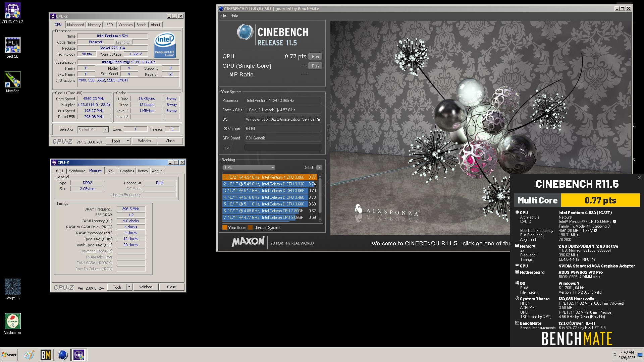Open the Paint icon in taskbar
Viewport: 644px width, 362px height.
click(x=29, y=355)
